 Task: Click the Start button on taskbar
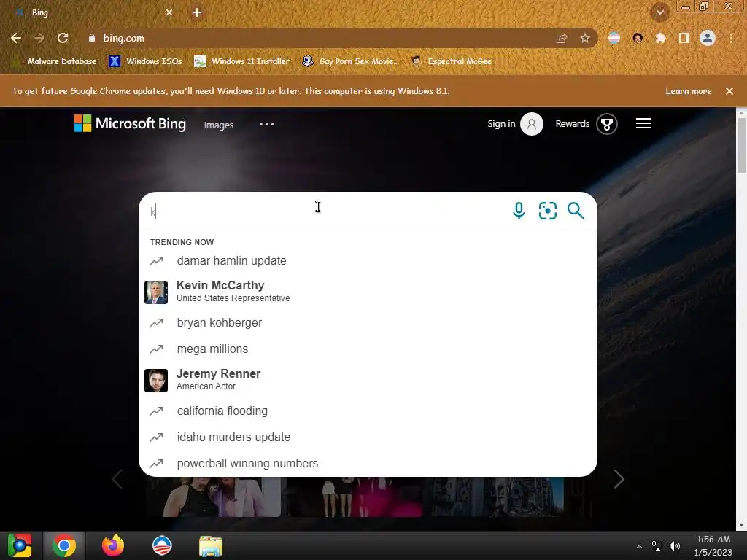pyautogui.click(x=20, y=545)
